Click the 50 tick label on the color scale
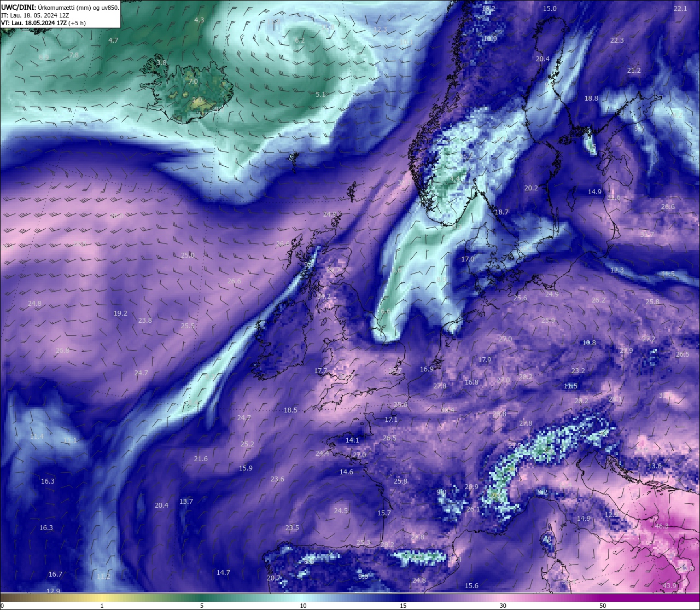700x610 pixels. 603,606
